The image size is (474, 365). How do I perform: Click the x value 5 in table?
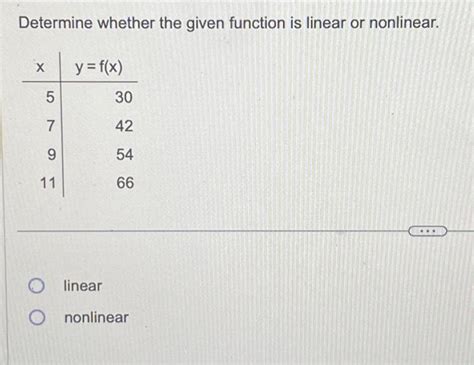(x=50, y=97)
